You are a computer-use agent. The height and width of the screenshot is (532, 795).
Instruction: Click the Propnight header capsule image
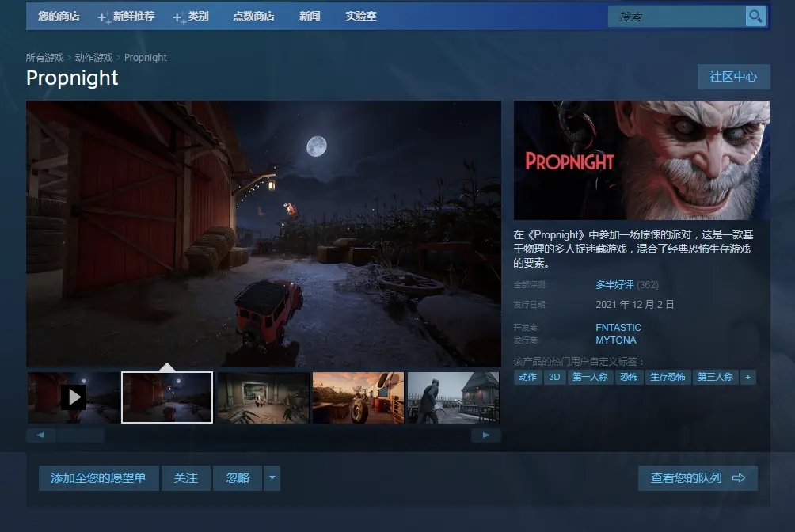(x=642, y=160)
